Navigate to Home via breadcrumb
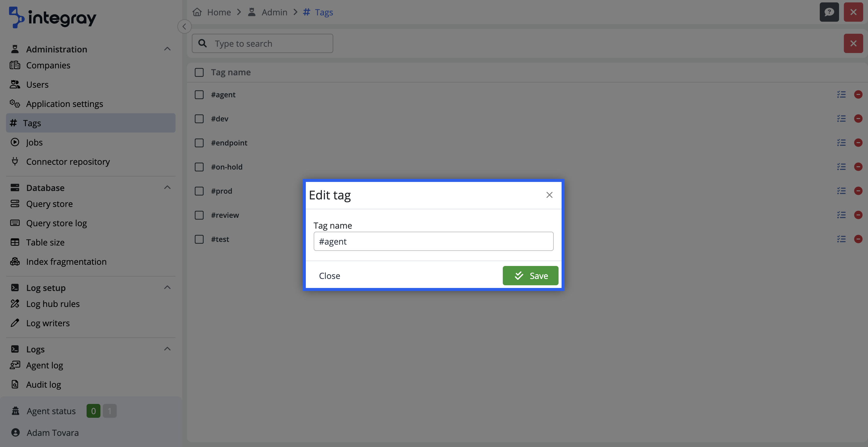Viewport: 868px width, 447px height. click(218, 12)
